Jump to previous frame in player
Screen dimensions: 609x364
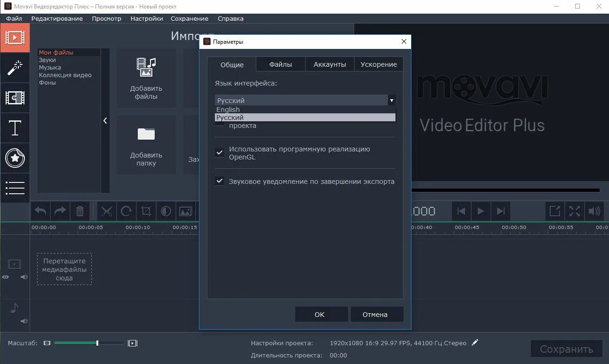[461, 211]
